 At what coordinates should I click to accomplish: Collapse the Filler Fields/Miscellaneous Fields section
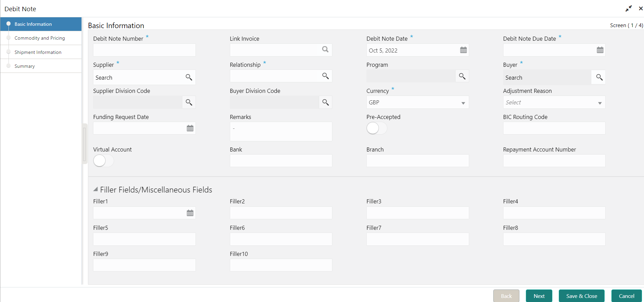point(96,189)
